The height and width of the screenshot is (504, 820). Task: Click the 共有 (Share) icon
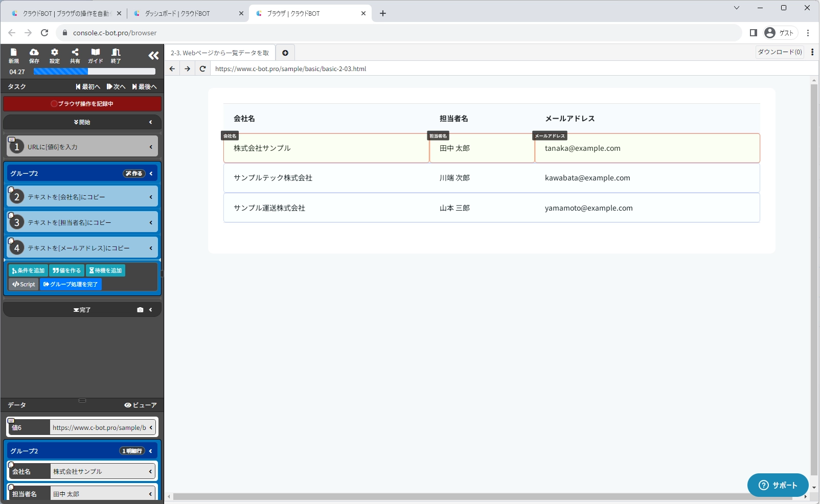[x=75, y=56]
